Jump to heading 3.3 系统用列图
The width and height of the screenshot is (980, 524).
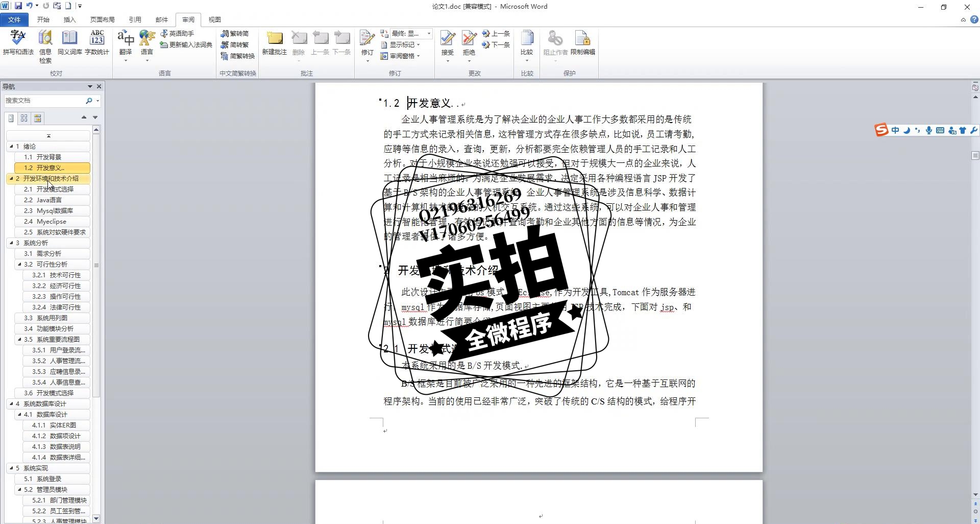coord(53,318)
